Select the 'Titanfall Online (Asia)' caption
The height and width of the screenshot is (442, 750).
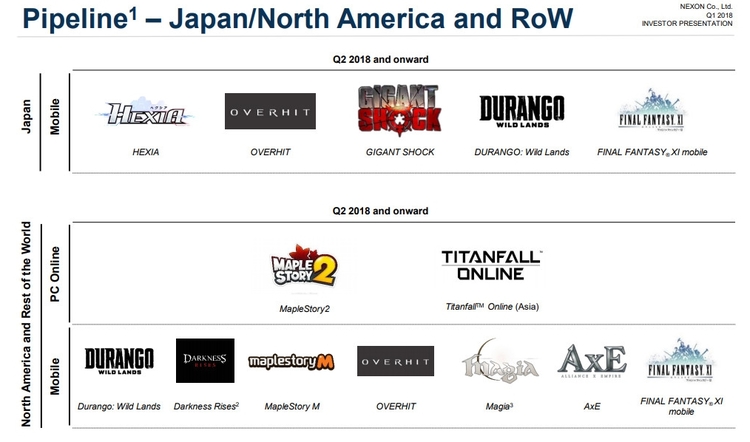(x=492, y=307)
